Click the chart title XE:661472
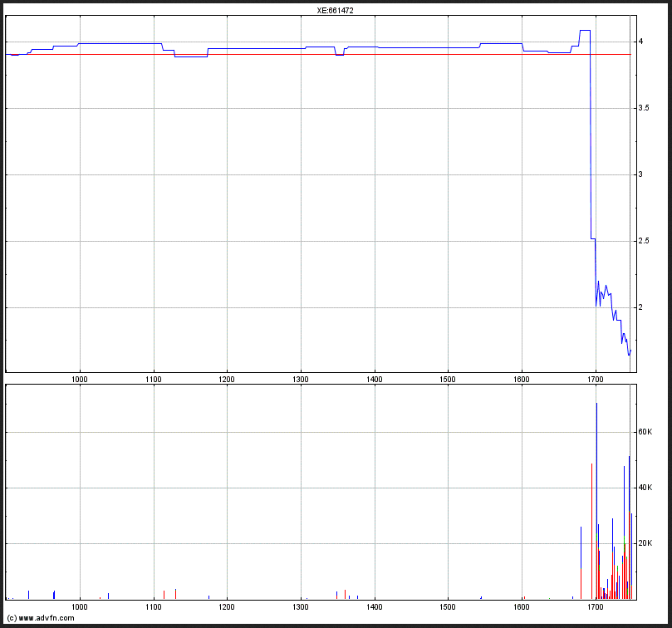The height and width of the screenshot is (628, 672). click(335, 11)
